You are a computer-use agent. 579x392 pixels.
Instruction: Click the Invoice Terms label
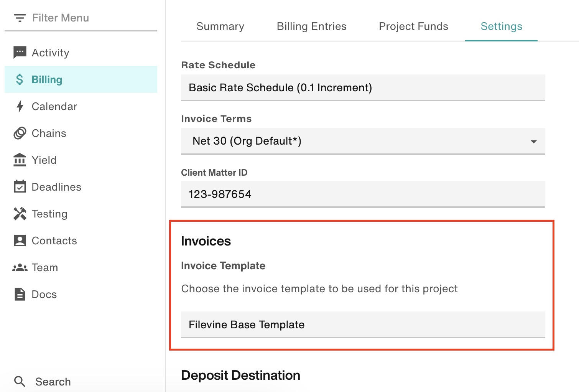point(216,119)
